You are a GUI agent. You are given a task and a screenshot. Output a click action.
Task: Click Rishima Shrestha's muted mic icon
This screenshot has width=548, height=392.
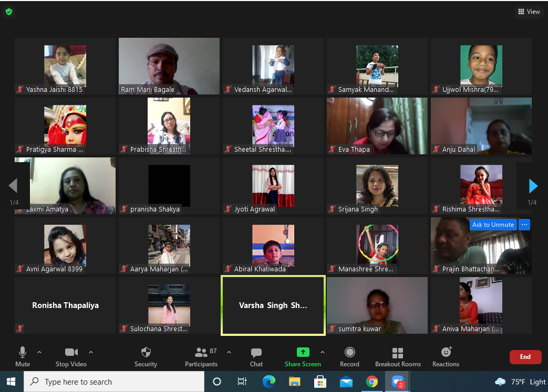click(x=436, y=209)
